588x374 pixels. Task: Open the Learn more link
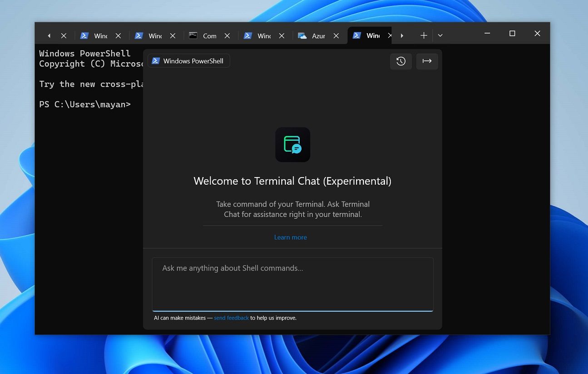[291, 237]
